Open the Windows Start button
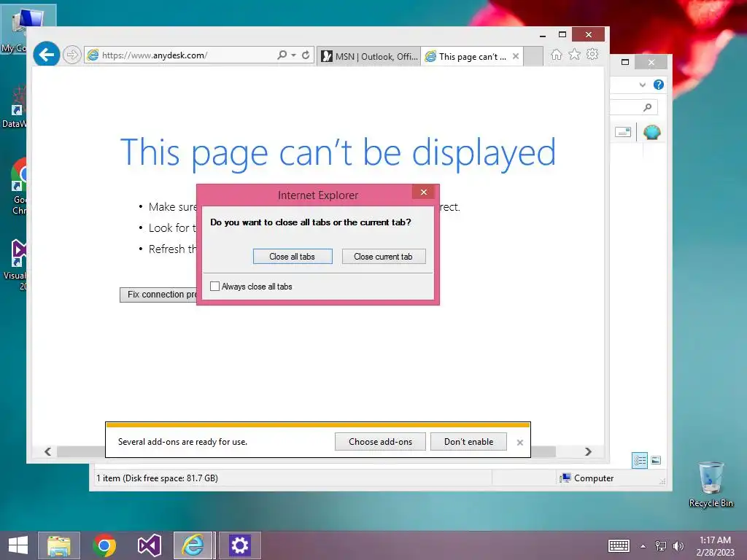 [x=18, y=545]
